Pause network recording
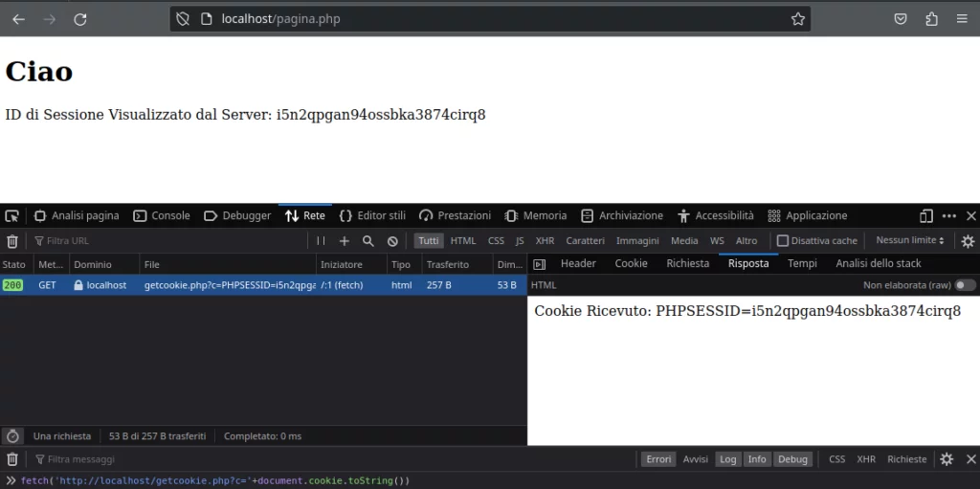This screenshot has width=980, height=489. 321,241
